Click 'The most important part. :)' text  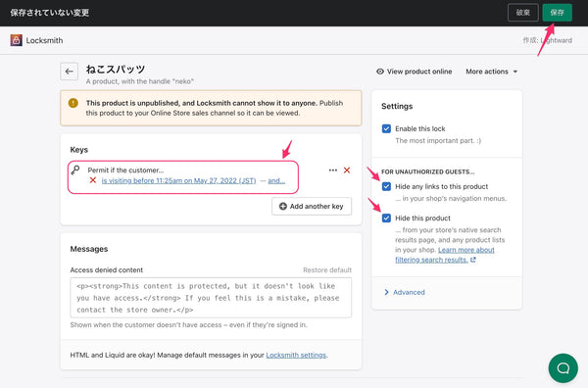click(438, 140)
